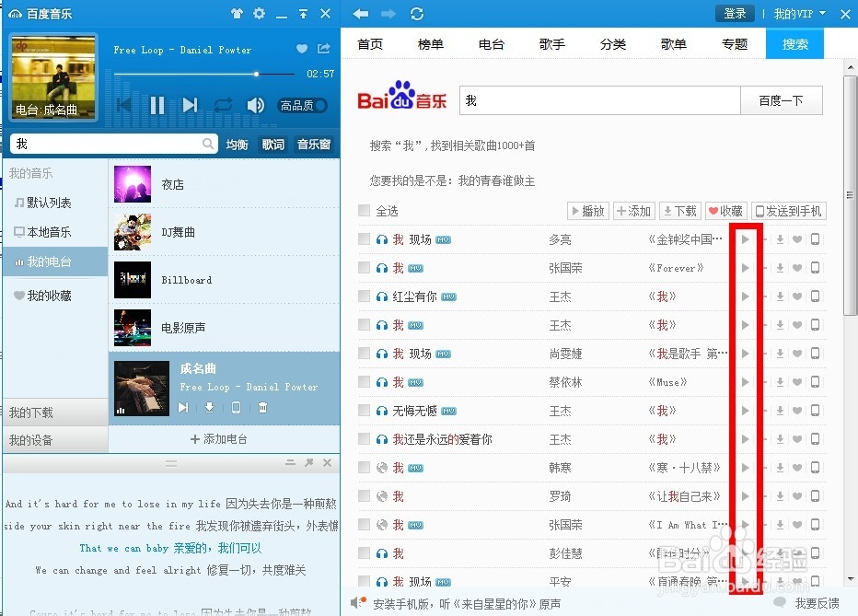Select 我的电台 in sidebar
This screenshot has width=858, height=616.
point(54,262)
